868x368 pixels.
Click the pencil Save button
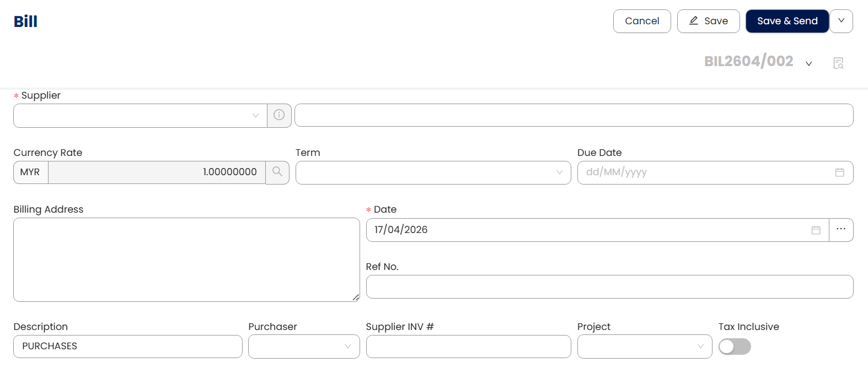pos(708,21)
